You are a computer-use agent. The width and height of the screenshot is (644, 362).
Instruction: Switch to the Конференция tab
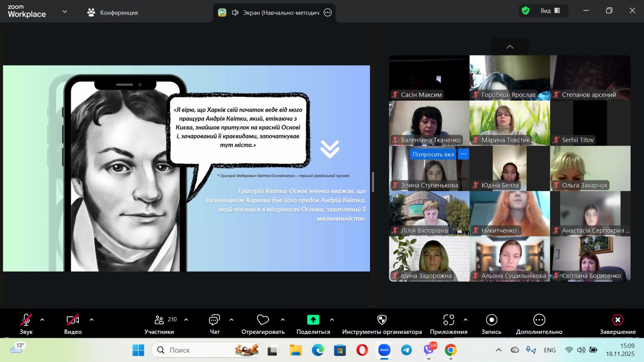pos(113,13)
